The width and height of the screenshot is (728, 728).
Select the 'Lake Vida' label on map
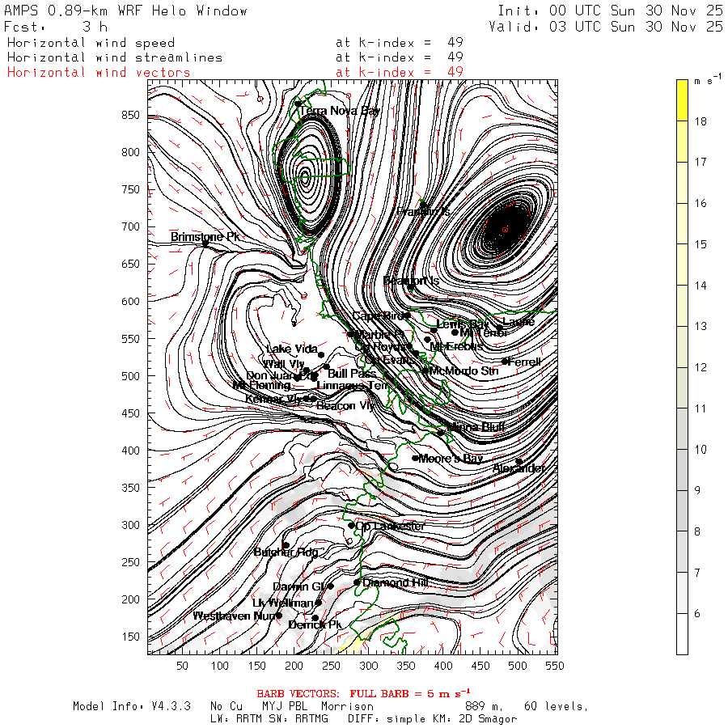(291, 349)
